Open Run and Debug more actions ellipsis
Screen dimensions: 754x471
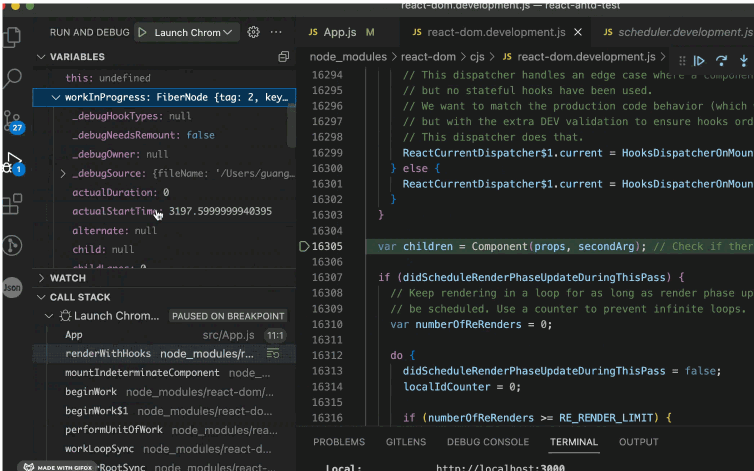[x=276, y=32]
